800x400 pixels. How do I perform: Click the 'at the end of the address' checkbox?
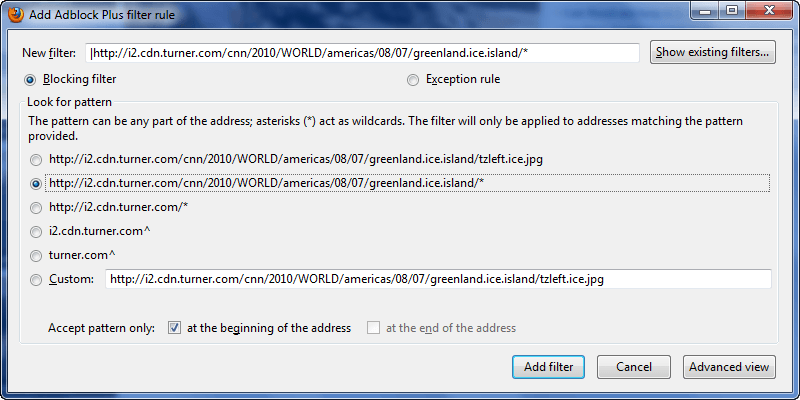[374, 328]
